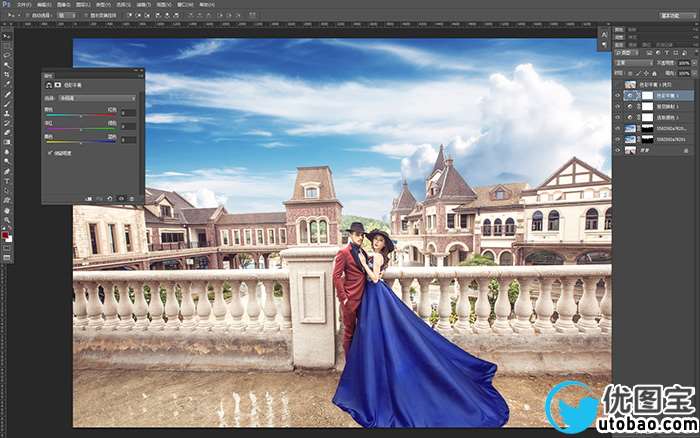Open workspace switcher dropdown at top right
This screenshot has height=438, width=700.
(x=677, y=15)
